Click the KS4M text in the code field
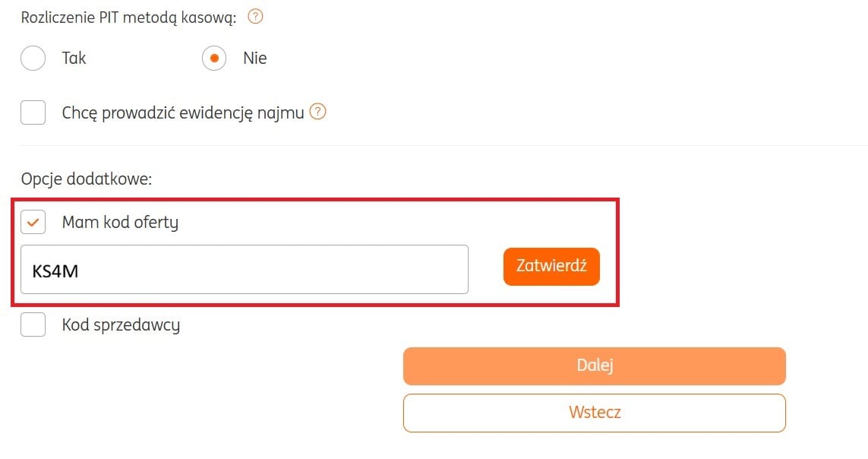 (x=55, y=270)
